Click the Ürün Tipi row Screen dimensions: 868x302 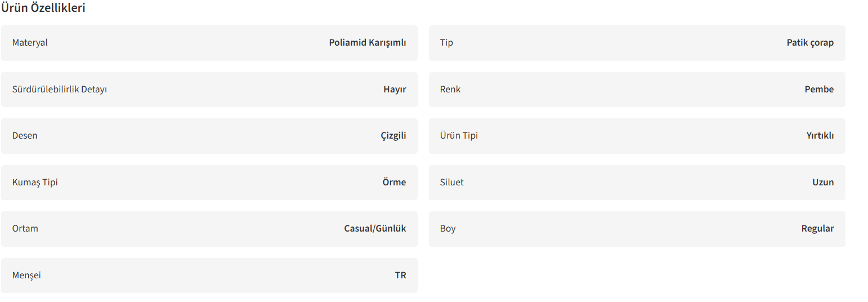637,136
